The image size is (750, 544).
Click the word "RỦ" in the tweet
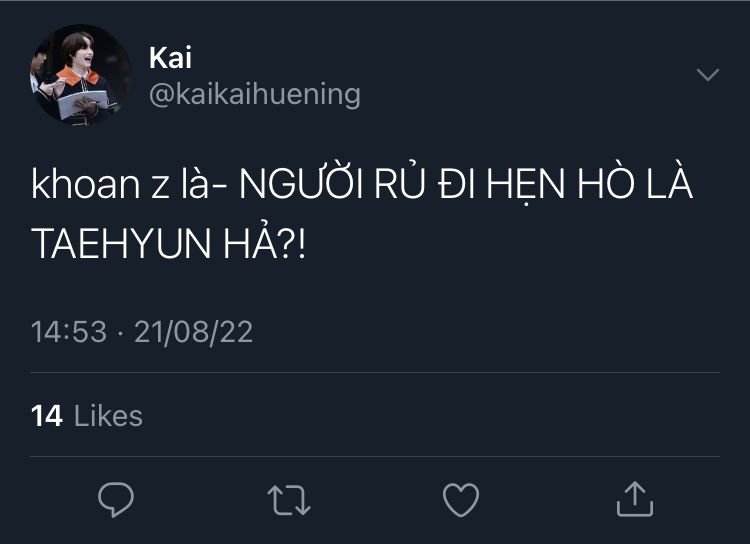point(393,187)
